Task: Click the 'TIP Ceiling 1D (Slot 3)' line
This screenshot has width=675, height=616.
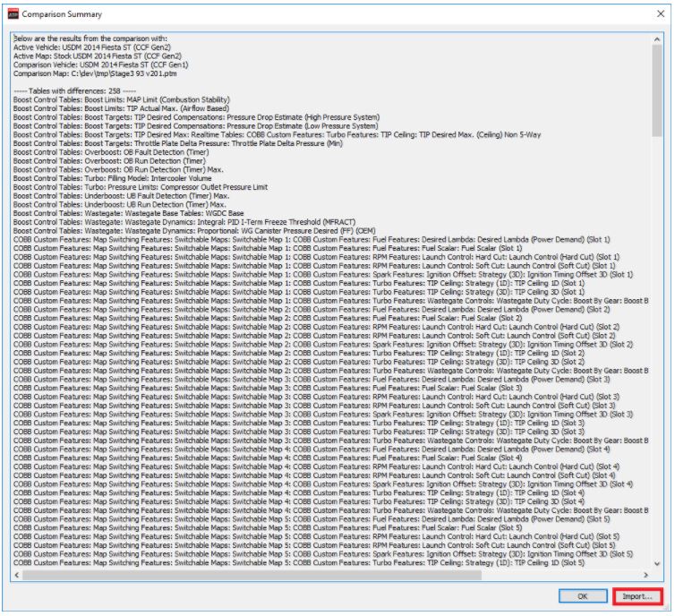Action: point(299,423)
